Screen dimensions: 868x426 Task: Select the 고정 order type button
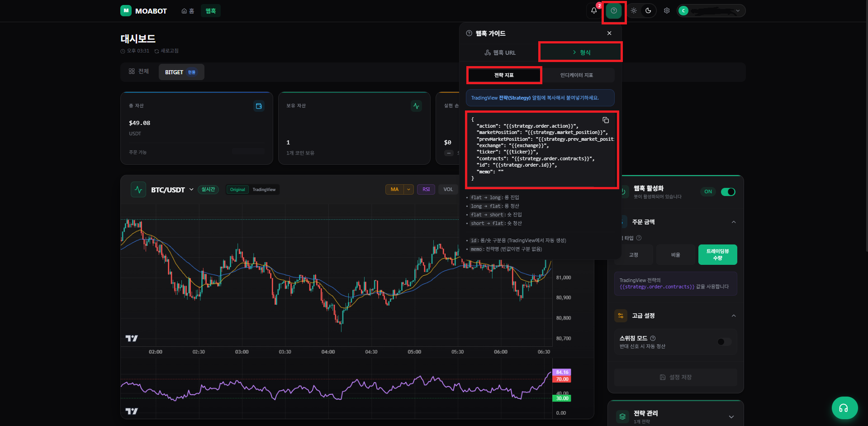click(x=634, y=255)
